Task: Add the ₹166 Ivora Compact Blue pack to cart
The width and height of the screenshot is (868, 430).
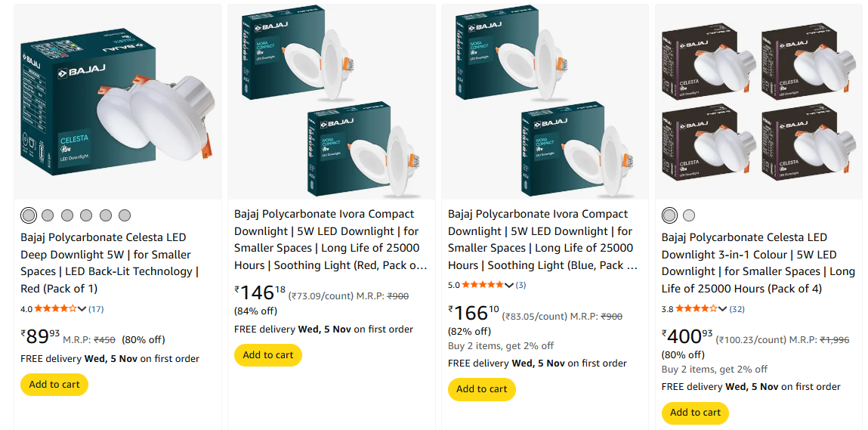Action: (482, 389)
